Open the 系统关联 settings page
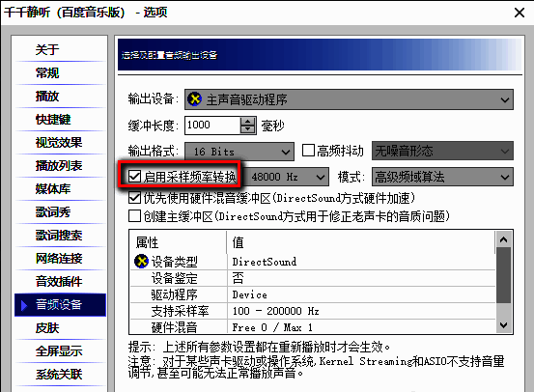Image resolution: width=534 pixels, height=392 pixels. coord(59,375)
